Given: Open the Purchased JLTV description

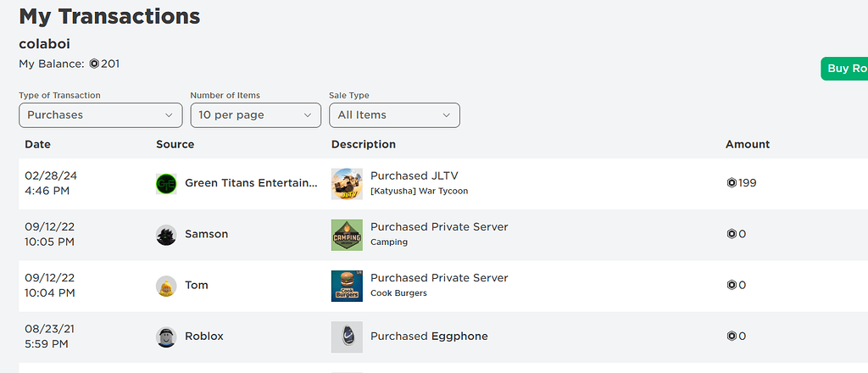Looking at the screenshot, I should [414, 176].
